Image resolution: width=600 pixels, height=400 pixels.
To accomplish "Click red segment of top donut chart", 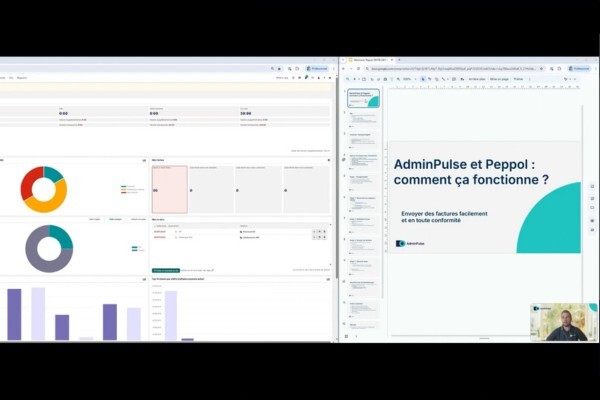I will click(27, 182).
